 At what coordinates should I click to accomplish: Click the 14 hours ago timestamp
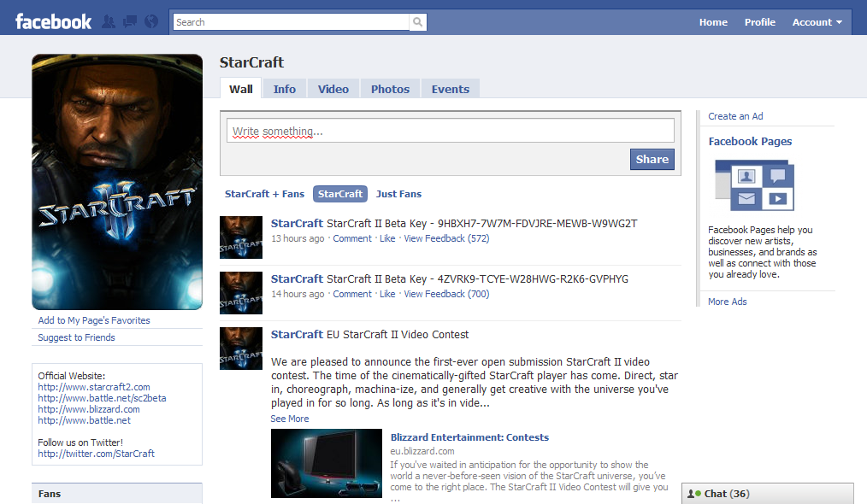click(x=298, y=294)
